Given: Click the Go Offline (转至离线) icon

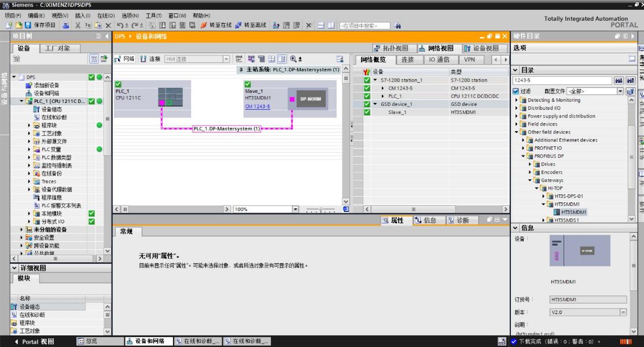Looking at the screenshot, I should (x=238, y=25).
